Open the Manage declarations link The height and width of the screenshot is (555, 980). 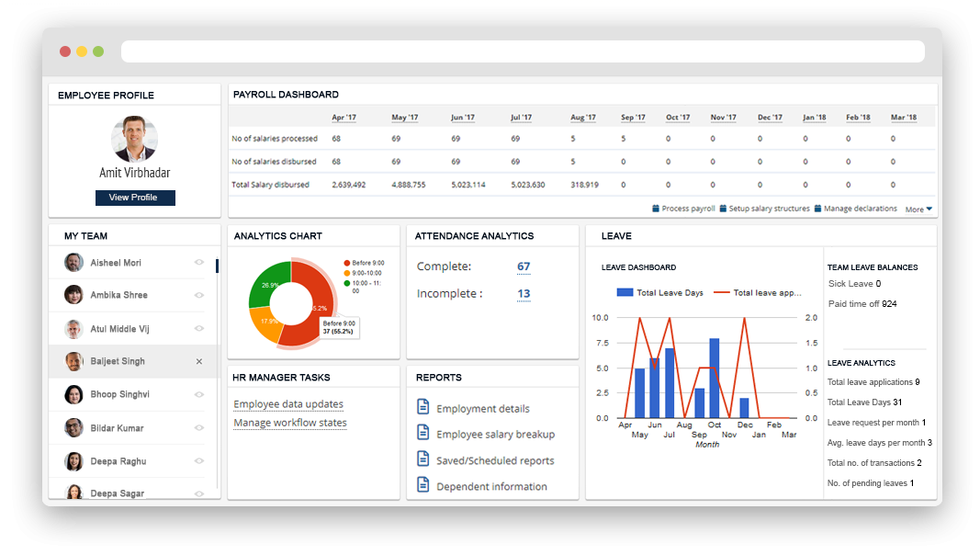(x=860, y=209)
